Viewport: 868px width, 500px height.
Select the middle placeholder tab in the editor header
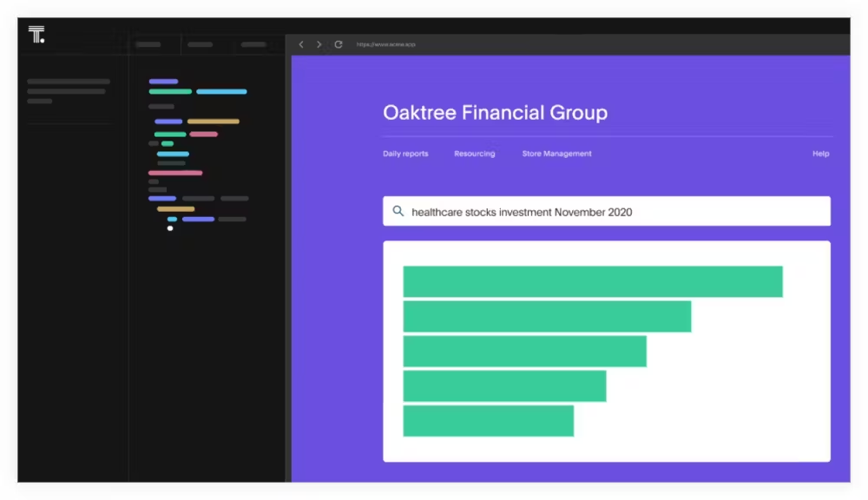[201, 43]
